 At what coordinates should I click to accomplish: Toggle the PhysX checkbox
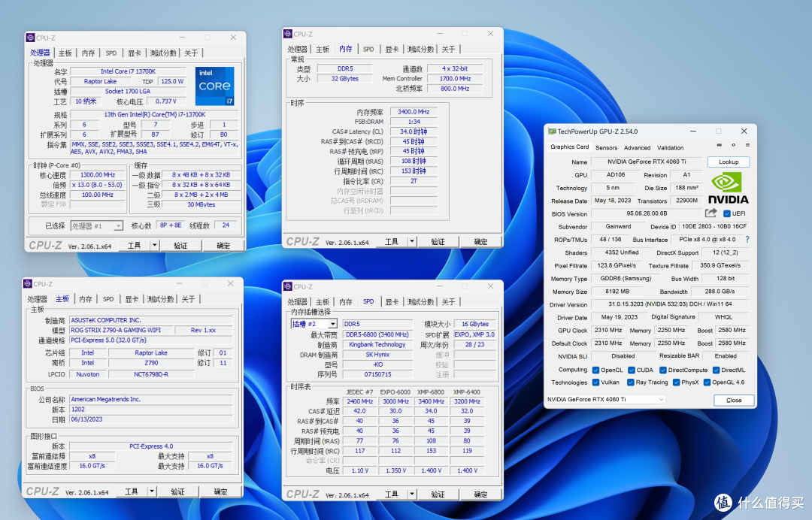click(677, 382)
